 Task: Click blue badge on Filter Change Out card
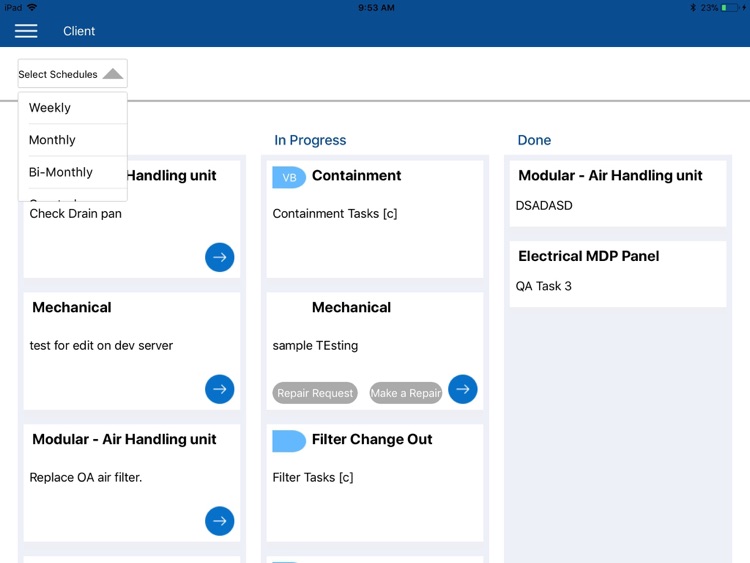click(289, 441)
